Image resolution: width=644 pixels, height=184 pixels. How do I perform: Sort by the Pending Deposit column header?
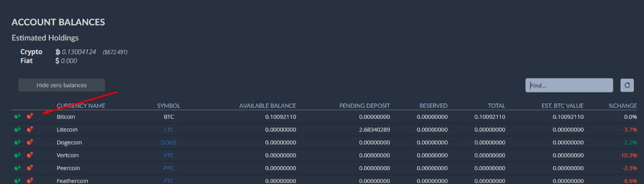click(365, 105)
